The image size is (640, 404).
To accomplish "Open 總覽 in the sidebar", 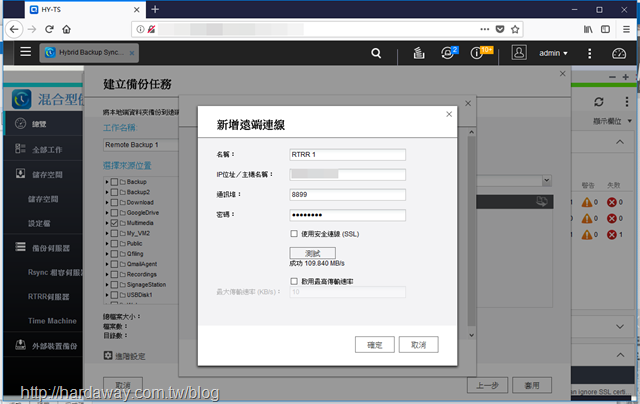I will 43,124.
